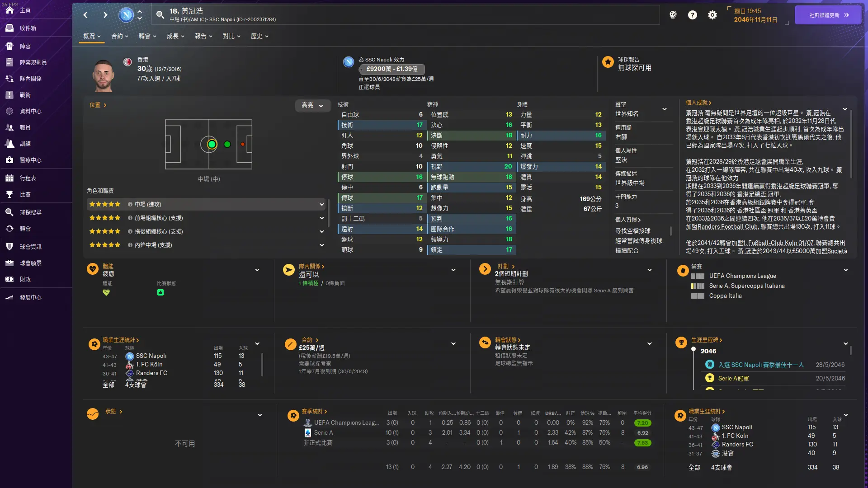Open 歷史 history tab menu

pos(259,36)
